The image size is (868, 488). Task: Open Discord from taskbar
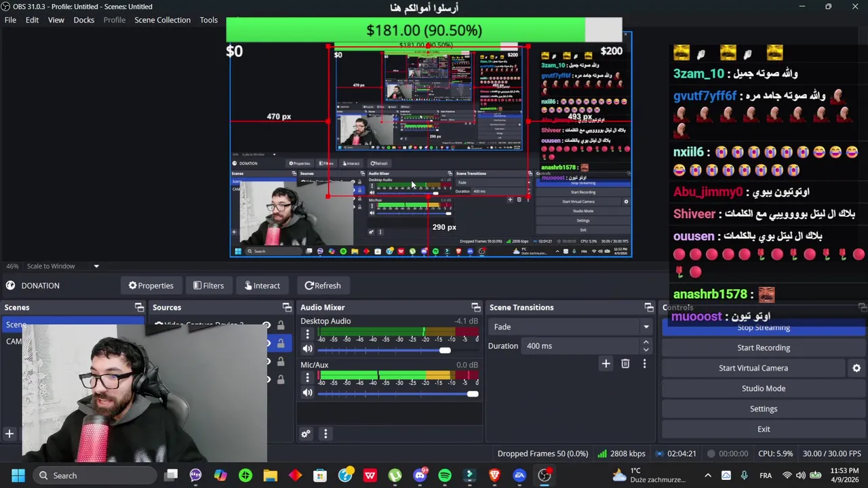tap(420, 475)
